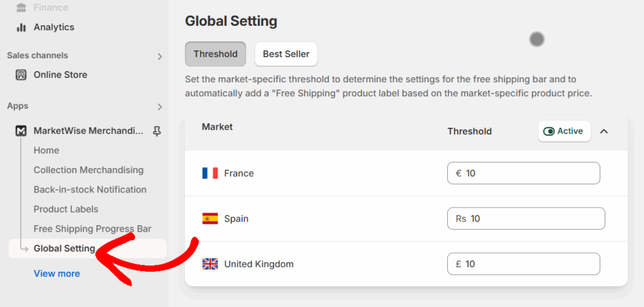Click the Finance bank icon
Viewport: 644px width, 307px height.
point(21,8)
